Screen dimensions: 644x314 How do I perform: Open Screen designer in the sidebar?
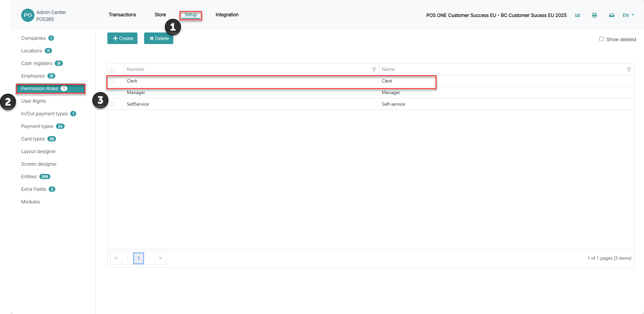pos(39,164)
